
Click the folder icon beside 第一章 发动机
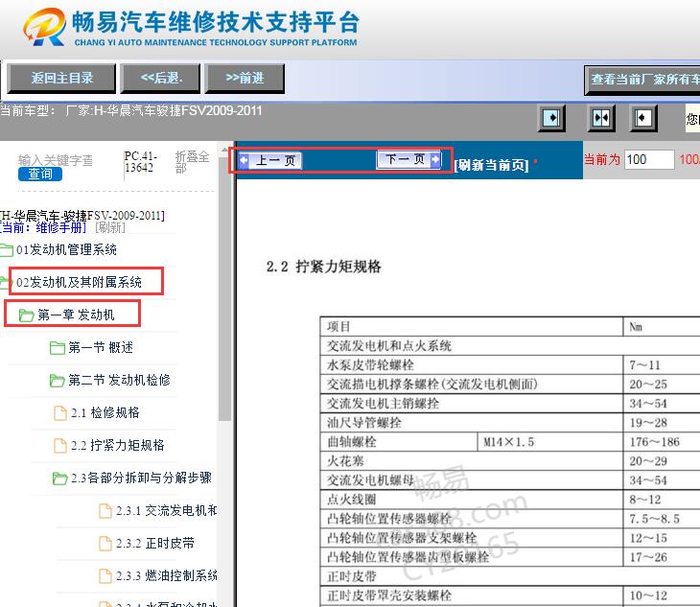click(x=26, y=315)
